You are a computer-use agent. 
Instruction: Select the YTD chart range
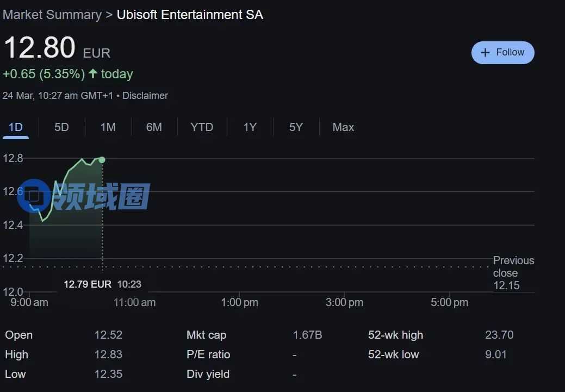point(202,127)
